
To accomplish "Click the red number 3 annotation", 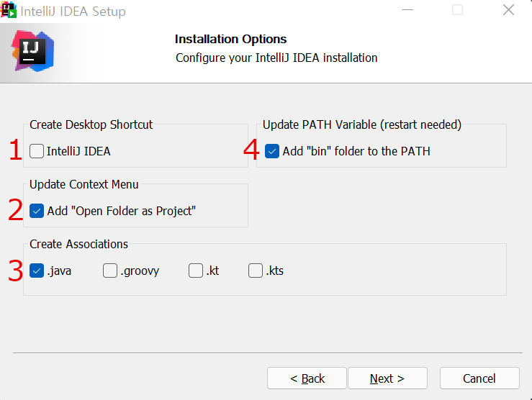I will (16, 271).
